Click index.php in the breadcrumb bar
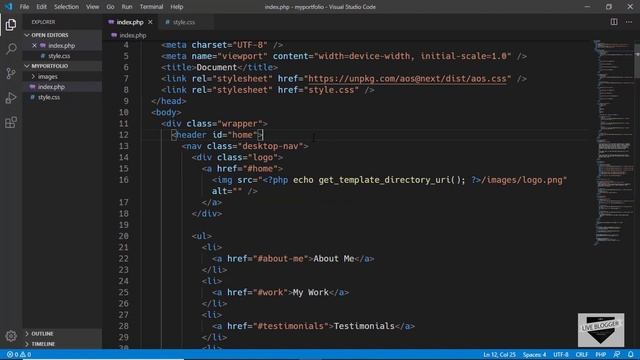The width and height of the screenshot is (640, 360). coord(133,36)
